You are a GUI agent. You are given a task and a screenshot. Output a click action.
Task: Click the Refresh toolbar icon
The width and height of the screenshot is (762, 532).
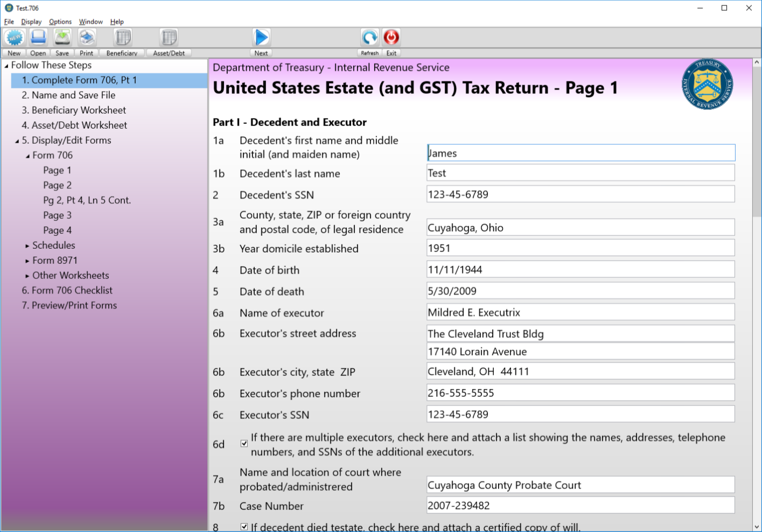369,37
